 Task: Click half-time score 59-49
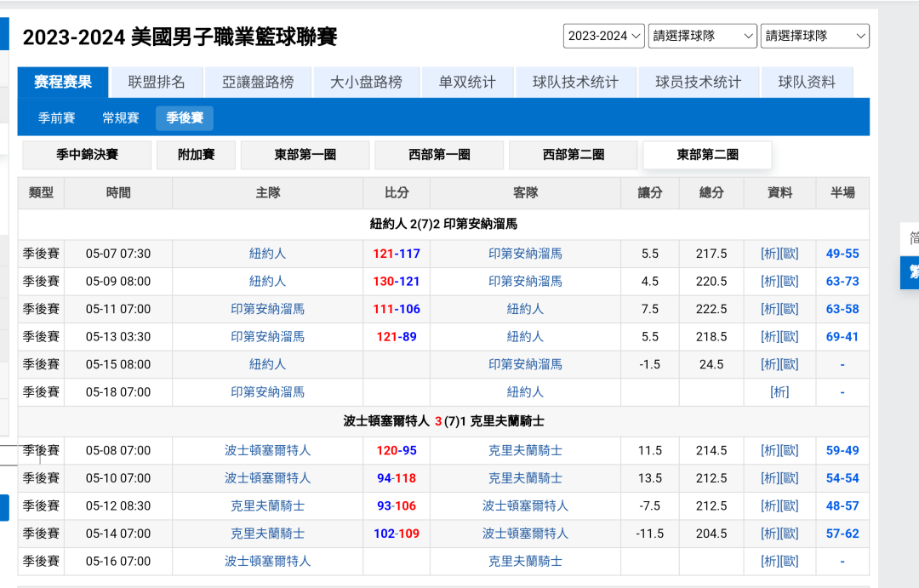[x=842, y=450]
